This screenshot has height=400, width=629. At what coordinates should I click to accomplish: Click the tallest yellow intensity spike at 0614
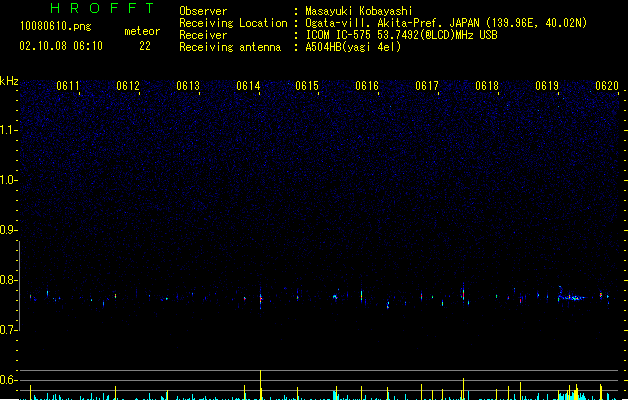click(261, 384)
